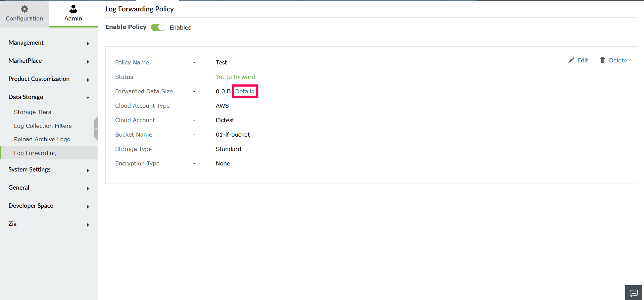Expand the Management menu arrow
Screen dimensions: 644x300
(x=88, y=44)
